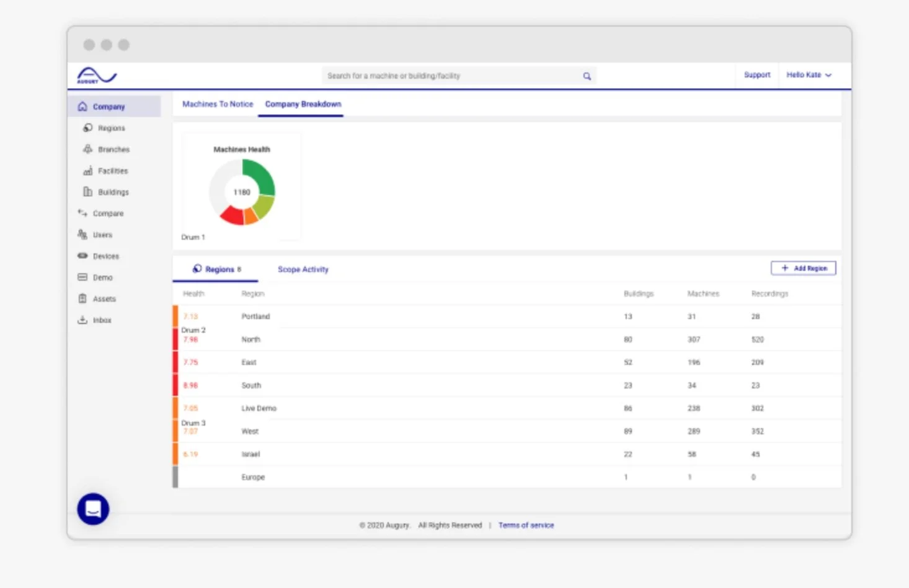
Task: Click the red segment of Machines Health donut
Action: point(233,216)
